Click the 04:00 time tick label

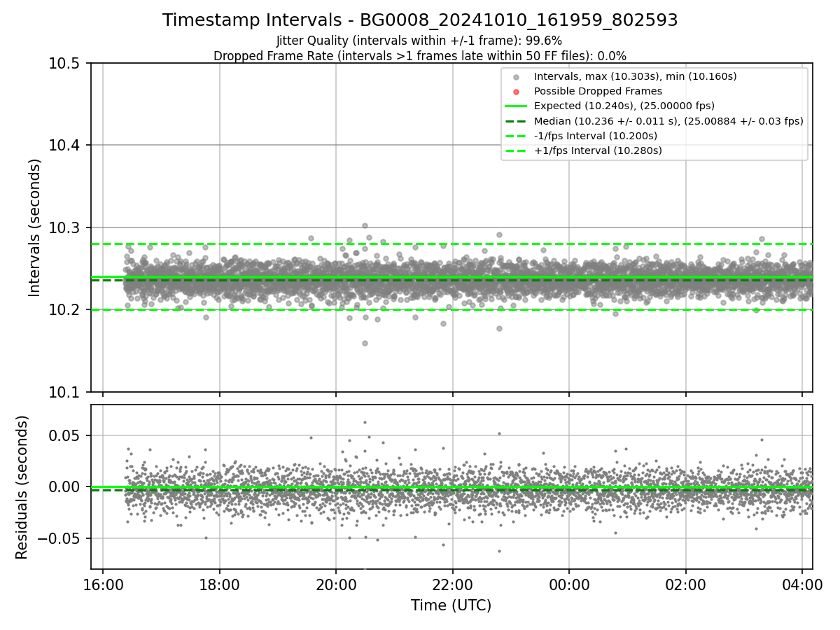coord(801,584)
